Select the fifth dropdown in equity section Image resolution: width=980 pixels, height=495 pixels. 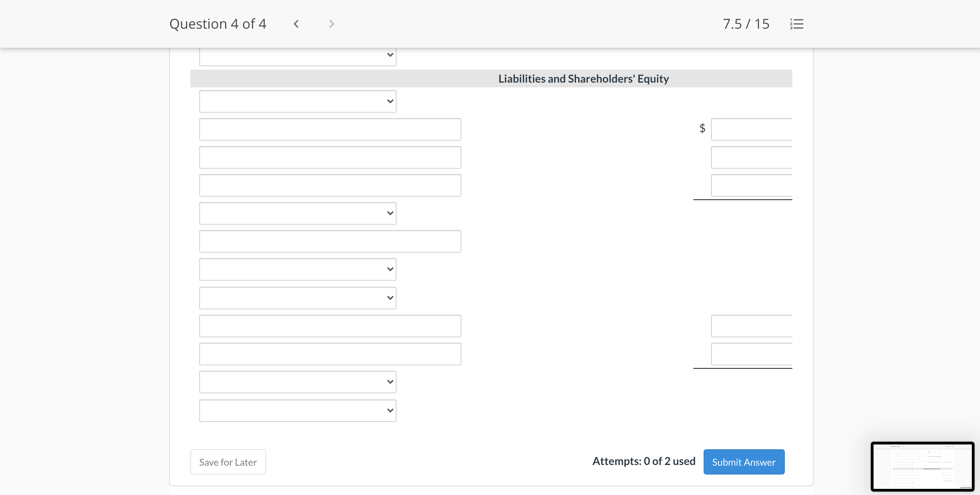pos(298,381)
